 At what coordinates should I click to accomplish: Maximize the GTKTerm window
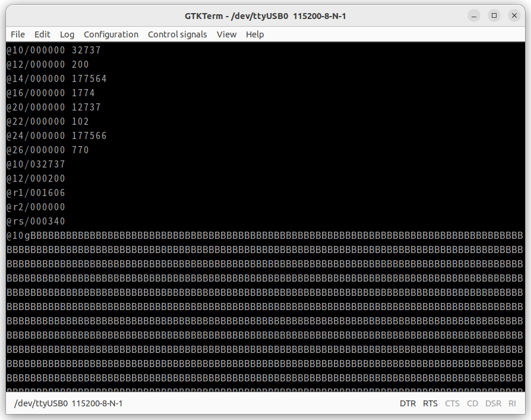(494, 15)
